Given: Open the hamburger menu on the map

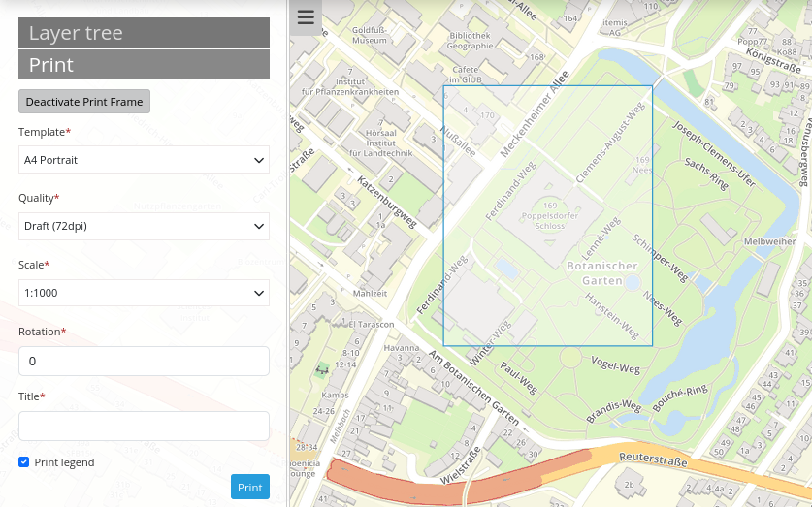Looking at the screenshot, I should click(306, 17).
